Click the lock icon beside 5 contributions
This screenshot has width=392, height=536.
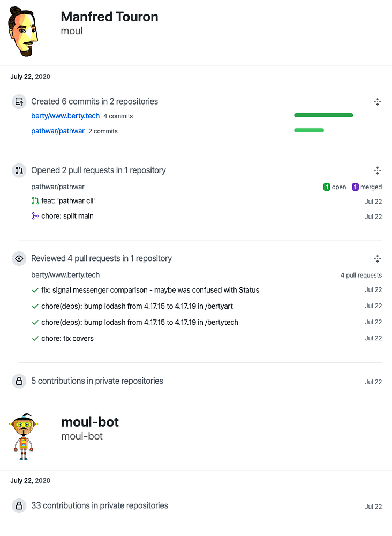pyautogui.click(x=19, y=381)
